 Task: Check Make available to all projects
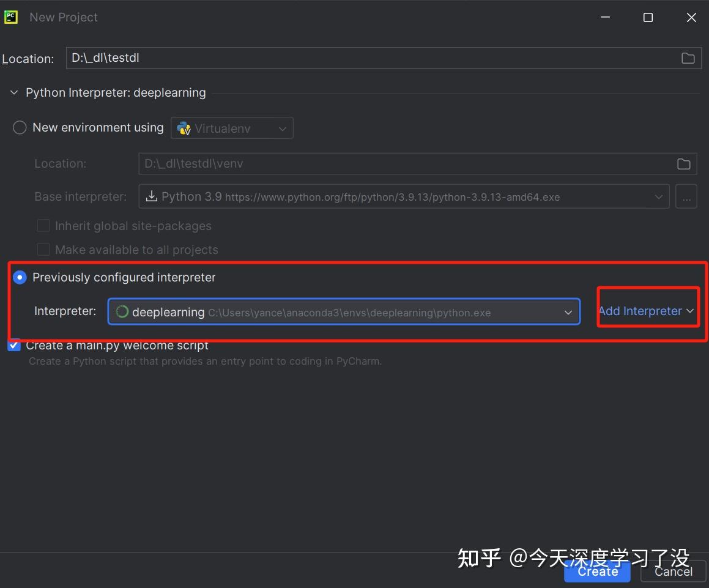43,249
